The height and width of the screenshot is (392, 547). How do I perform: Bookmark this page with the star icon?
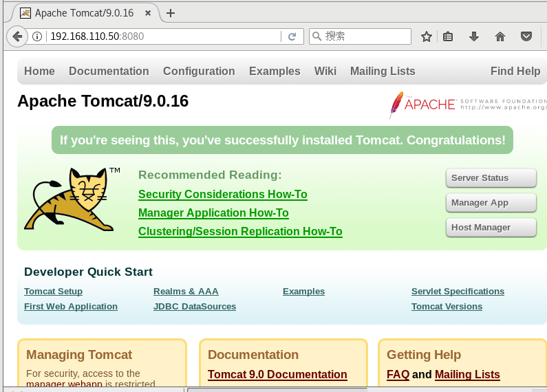(x=427, y=36)
